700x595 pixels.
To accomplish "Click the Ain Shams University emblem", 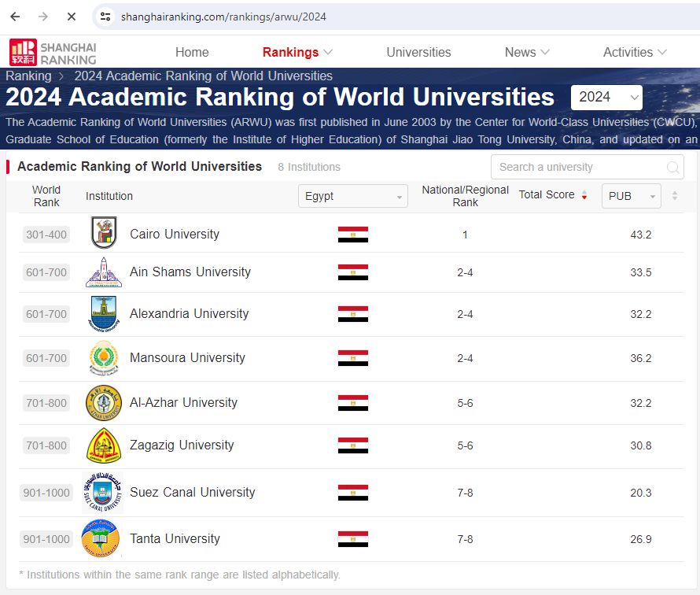I will tap(103, 272).
